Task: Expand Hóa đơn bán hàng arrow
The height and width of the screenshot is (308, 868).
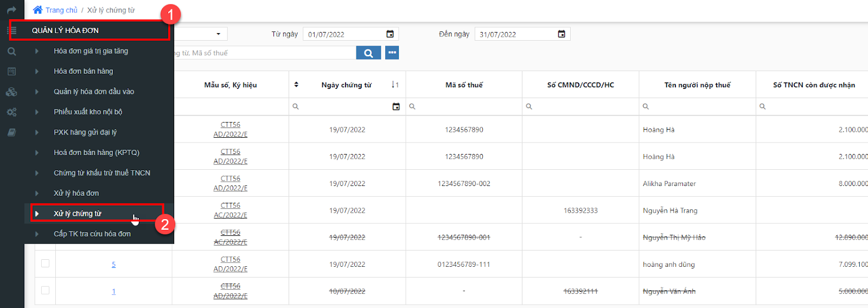Action: (x=37, y=71)
